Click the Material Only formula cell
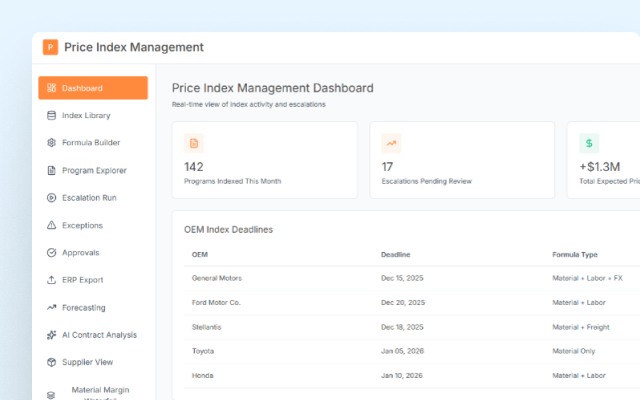Image resolution: width=640 pixels, height=400 pixels. click(573, 351)
